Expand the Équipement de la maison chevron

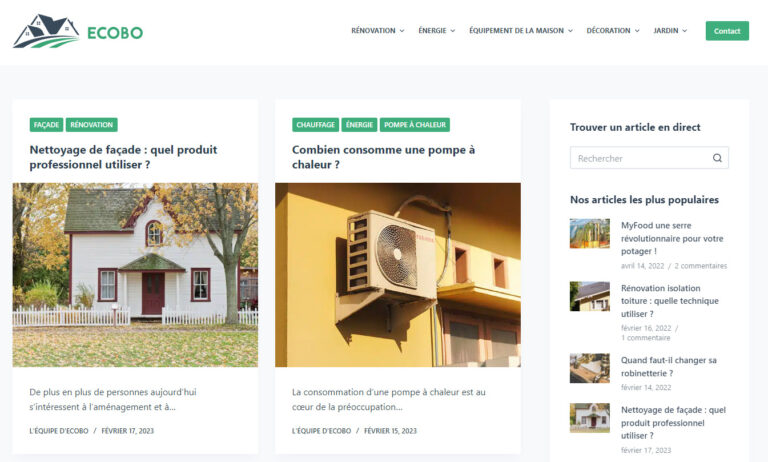(x=570, y=31)
